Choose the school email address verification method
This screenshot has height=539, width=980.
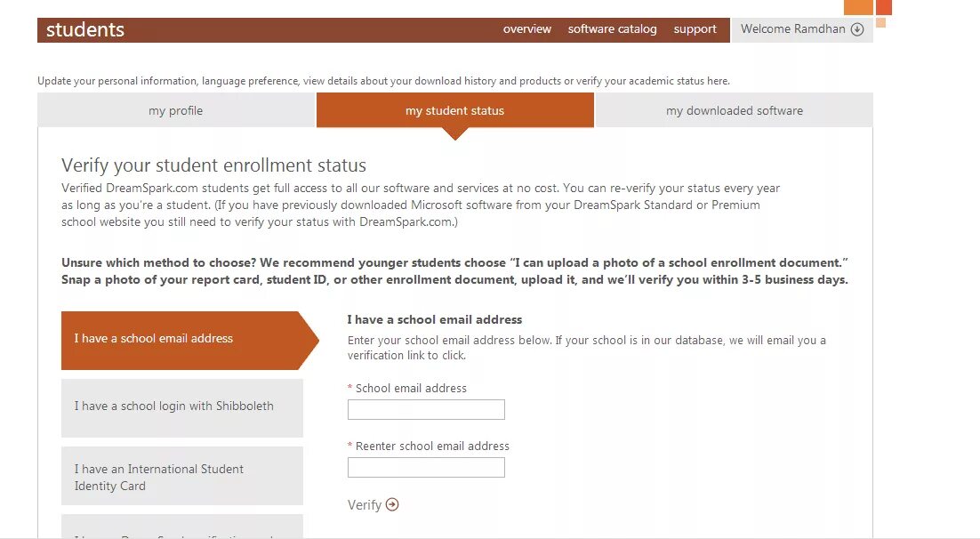click(181, 339)
